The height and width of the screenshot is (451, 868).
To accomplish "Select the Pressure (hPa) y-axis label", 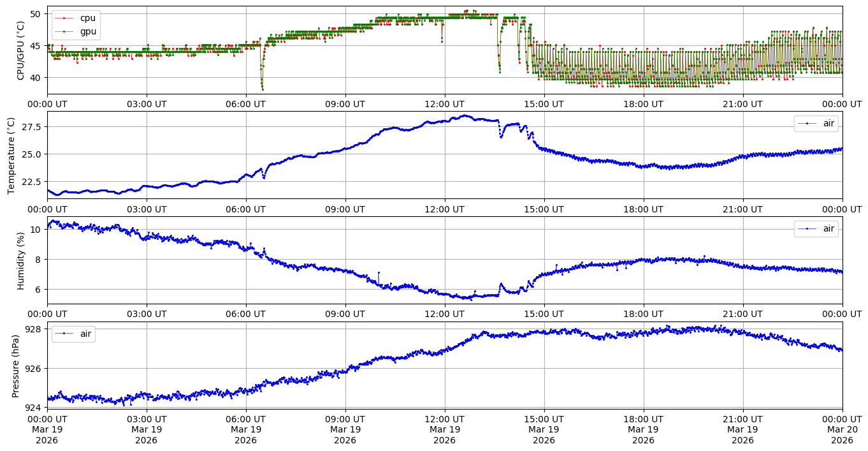I will [x=16, y=366].
